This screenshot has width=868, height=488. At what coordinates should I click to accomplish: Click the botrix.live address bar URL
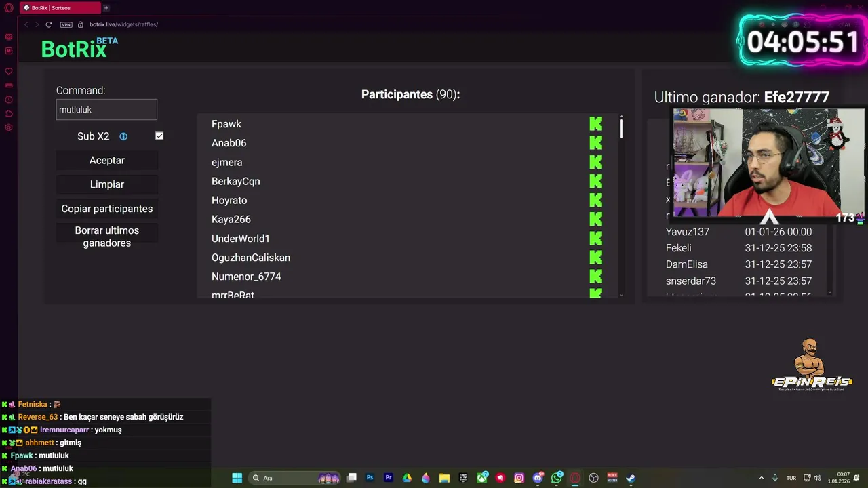(x=123, y=24)
